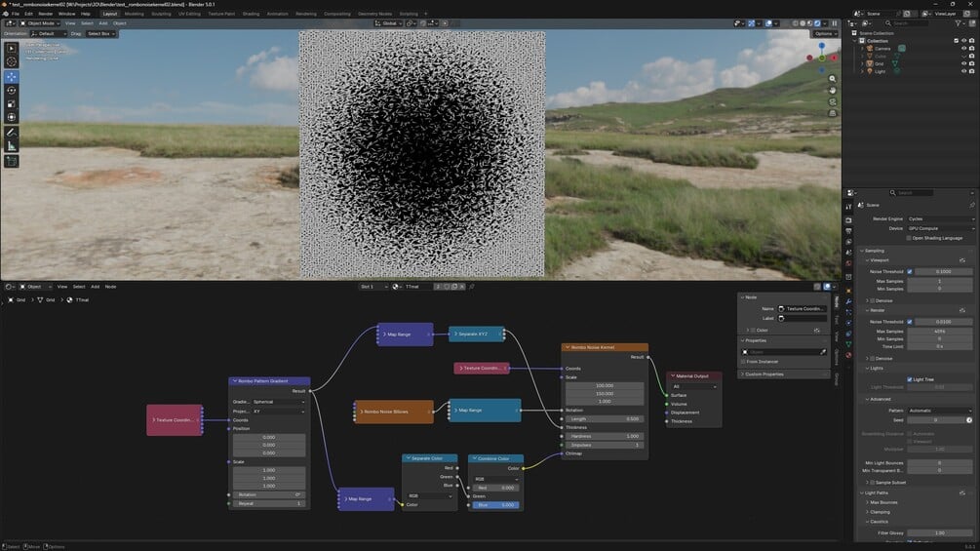Collapse the Sampling panel

pyautogui.click(x=874, y=251)
